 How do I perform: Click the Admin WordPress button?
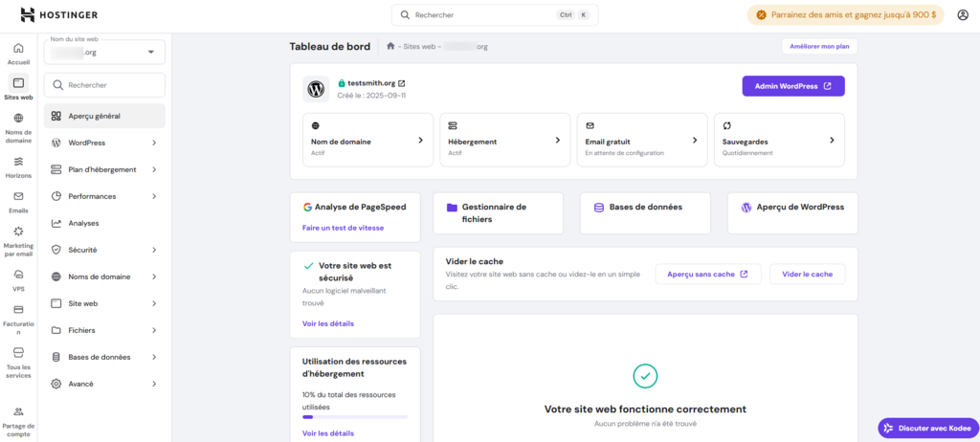pos(792,86)
